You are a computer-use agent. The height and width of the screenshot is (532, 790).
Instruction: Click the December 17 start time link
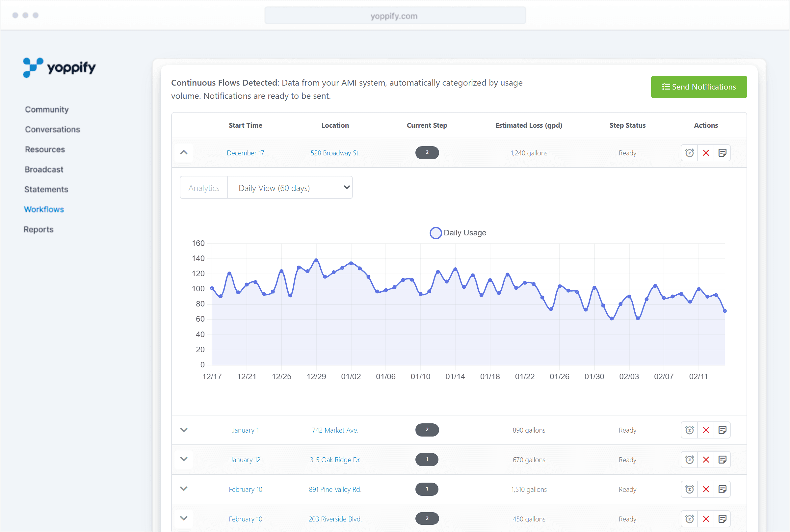coord(245,153)
